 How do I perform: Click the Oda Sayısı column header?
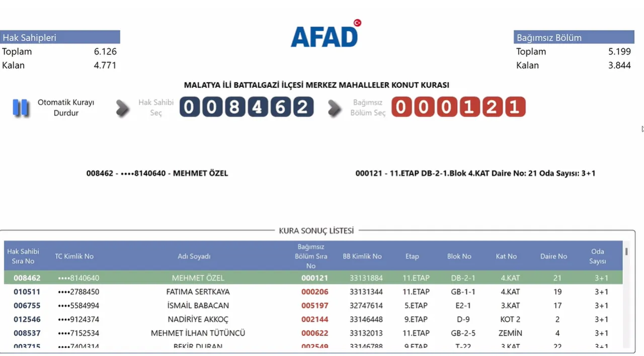tap(598, 256)
